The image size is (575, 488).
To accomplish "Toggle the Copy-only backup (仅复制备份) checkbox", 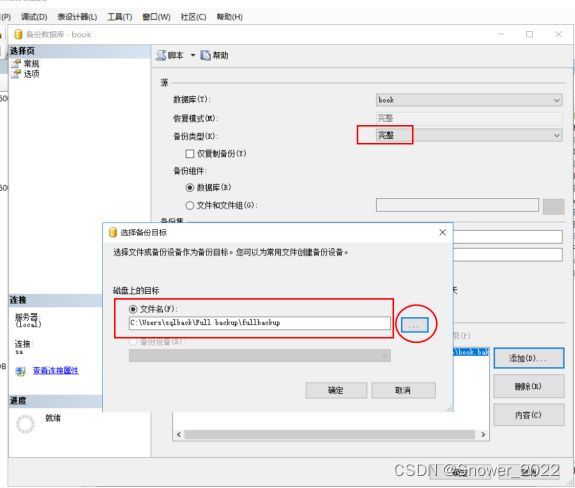I will pos(190,154).
